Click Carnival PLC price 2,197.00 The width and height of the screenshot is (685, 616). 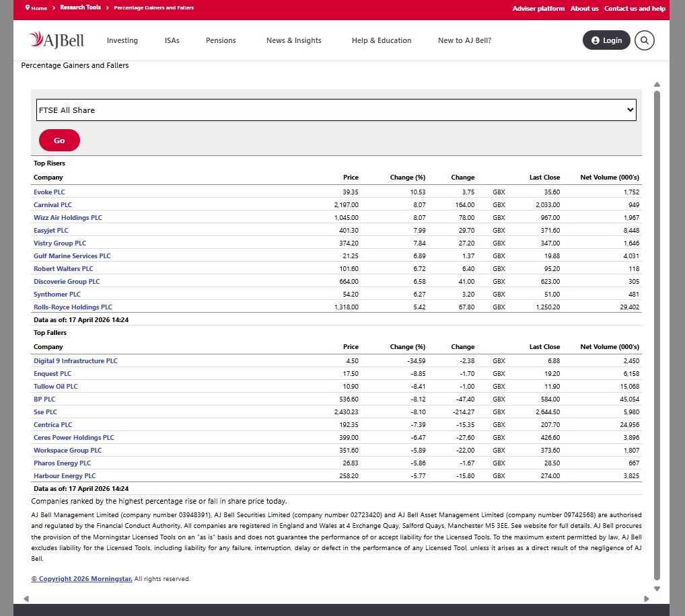click(347, 204)
